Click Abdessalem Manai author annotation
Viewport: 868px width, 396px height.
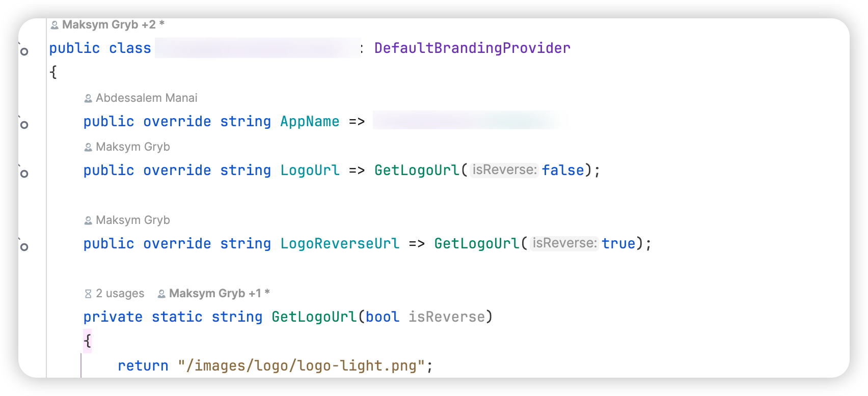click(146, 98)
